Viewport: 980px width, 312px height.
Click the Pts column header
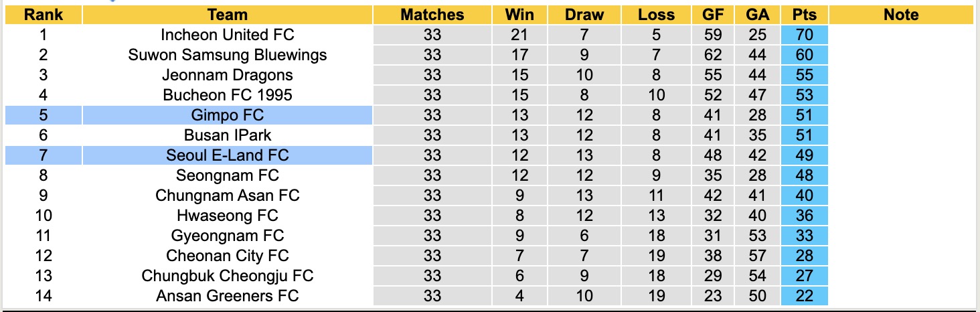[804, 15]
